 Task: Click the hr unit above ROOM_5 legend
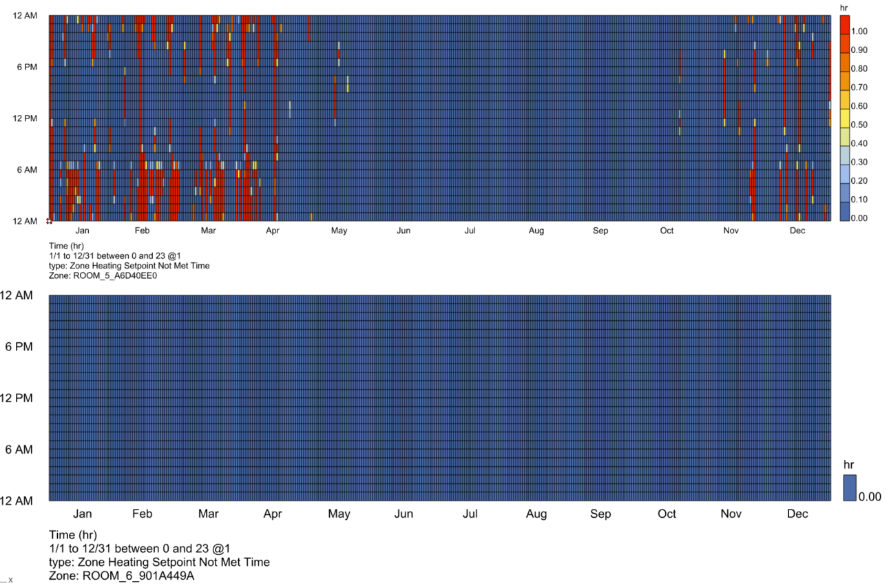(x=844, y=8)
